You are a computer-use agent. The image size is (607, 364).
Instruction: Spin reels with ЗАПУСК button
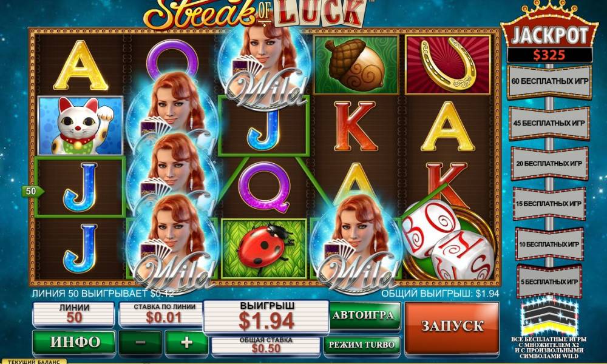(x=452, y=327)
